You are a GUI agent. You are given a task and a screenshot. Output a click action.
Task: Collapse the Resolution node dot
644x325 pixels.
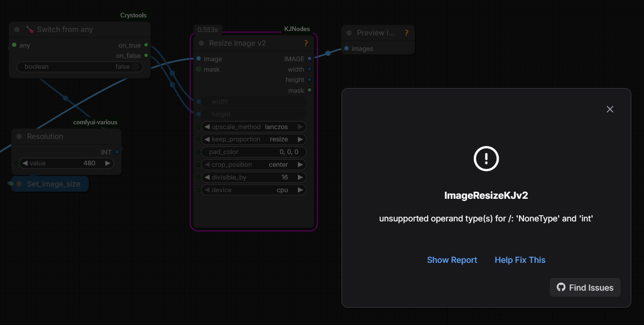pyautogui.click(x=19, y=137)
